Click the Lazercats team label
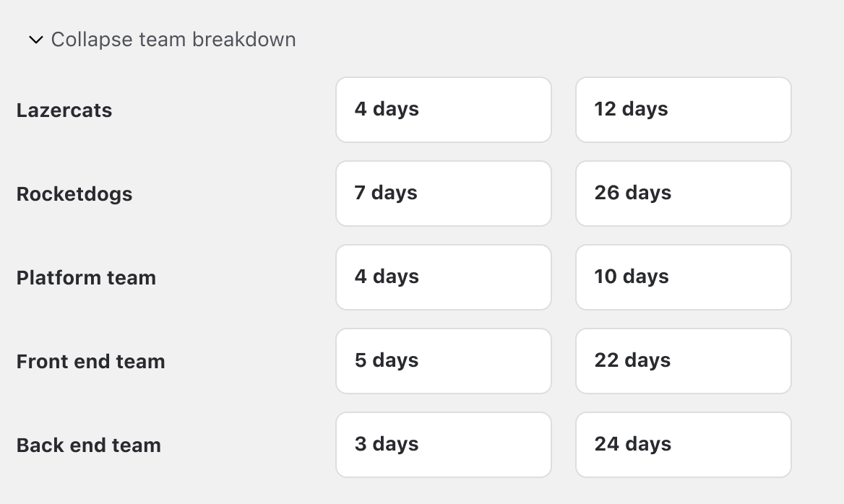 click(64, 110)
